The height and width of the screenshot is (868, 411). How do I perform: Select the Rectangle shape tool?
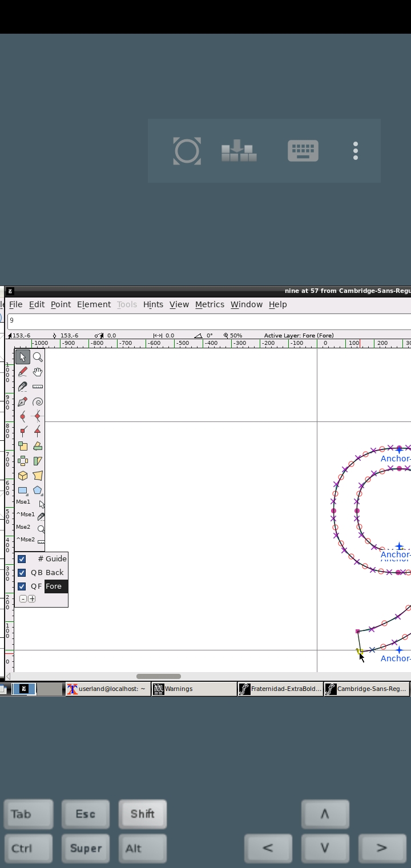pos(23,491)
